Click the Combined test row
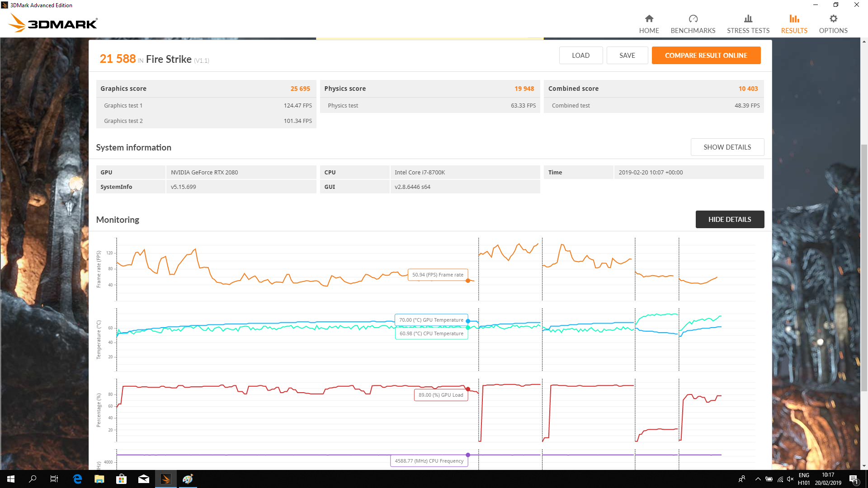 tap(654, 105)
